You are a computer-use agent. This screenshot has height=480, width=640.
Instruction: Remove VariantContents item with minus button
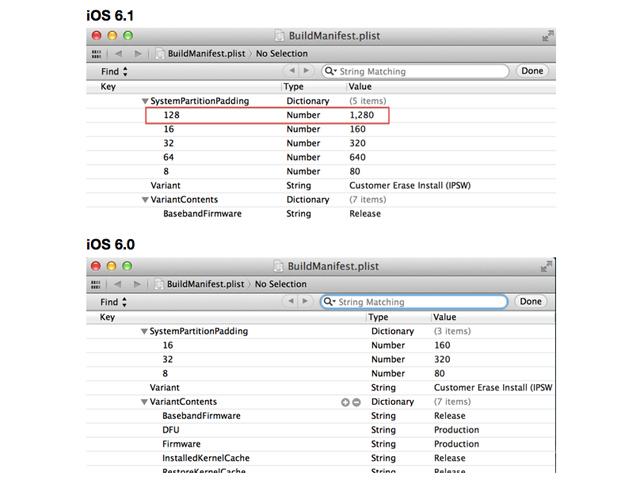(356, 402)
